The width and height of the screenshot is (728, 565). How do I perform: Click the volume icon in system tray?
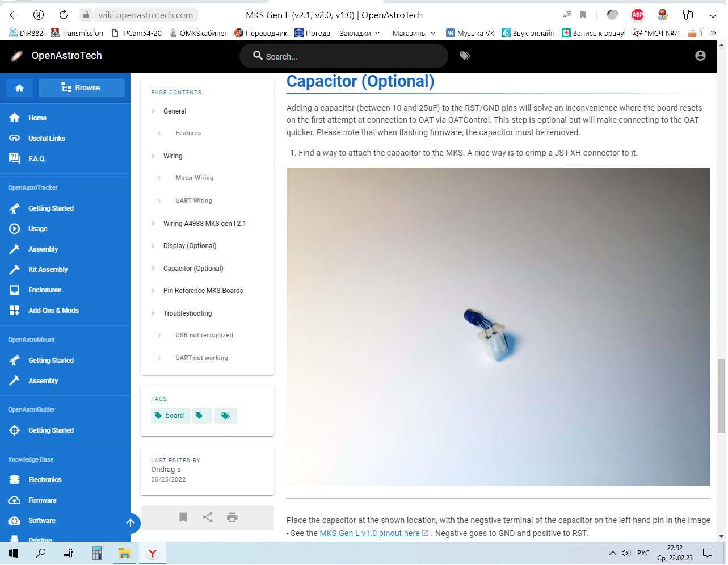tap(626, 553)
